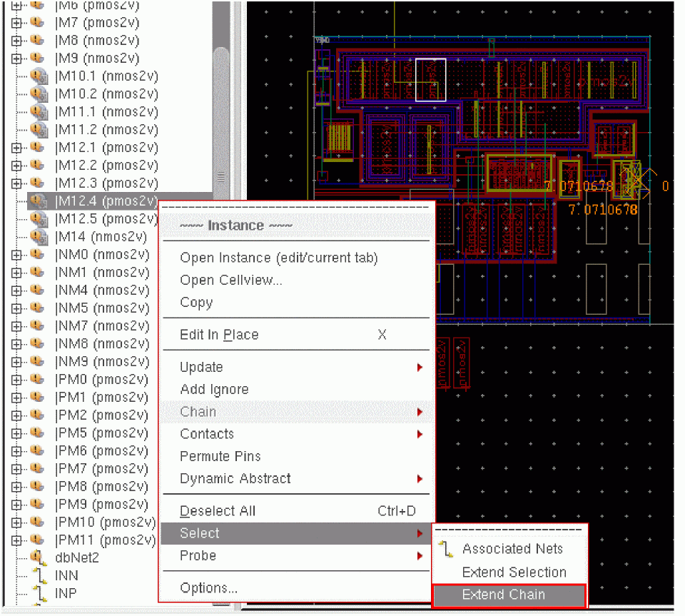This screenshot has height=616, width=685.
Task: Choose Deselect All from the context menu
Action: point(218,511)
